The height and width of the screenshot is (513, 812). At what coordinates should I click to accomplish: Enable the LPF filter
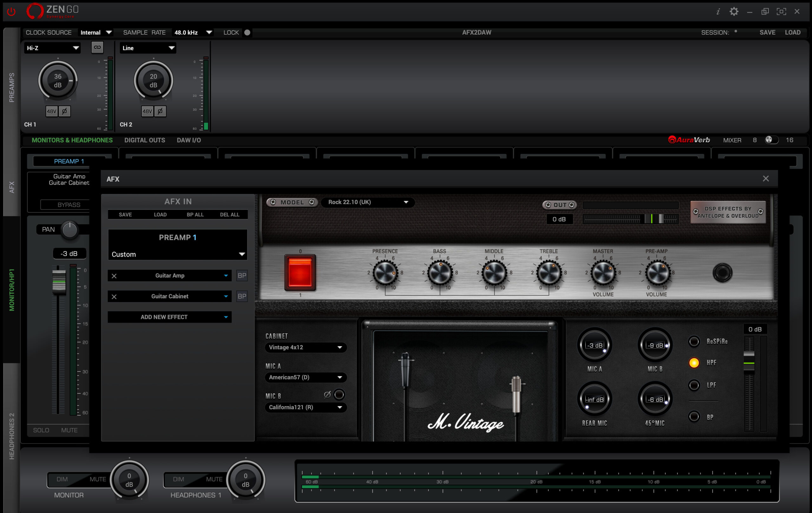coord(694,385)
